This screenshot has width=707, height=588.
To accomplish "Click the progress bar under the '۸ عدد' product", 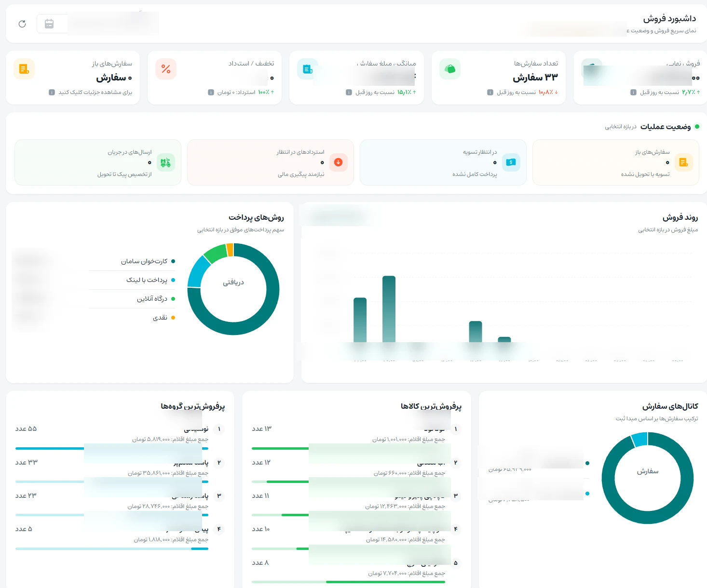I will tap(348, 582).
